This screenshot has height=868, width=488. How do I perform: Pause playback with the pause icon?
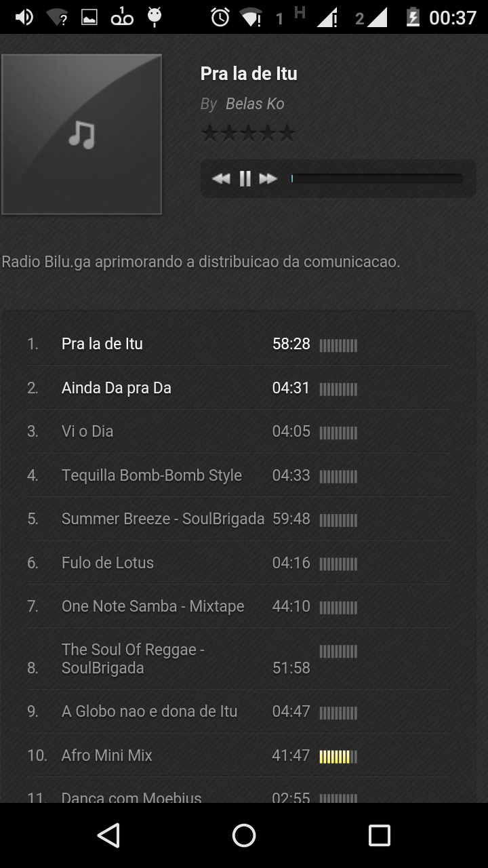(245, 178)
